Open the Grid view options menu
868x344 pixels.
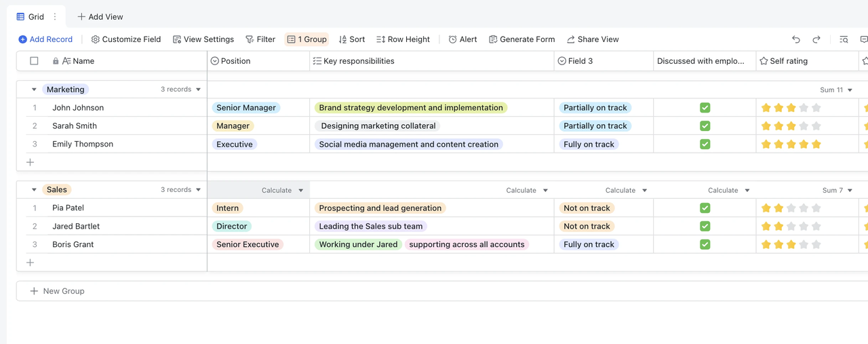pos(55,16)
